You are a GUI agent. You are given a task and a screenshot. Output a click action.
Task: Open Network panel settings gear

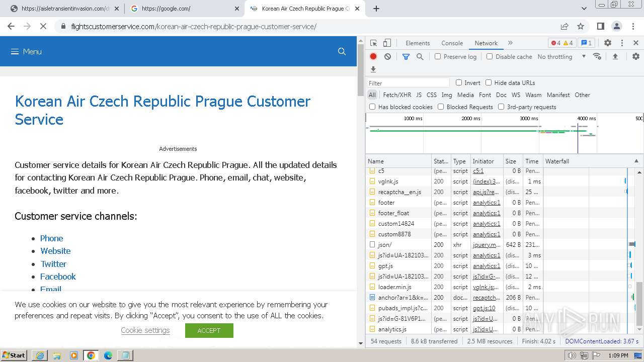point(636,56)
